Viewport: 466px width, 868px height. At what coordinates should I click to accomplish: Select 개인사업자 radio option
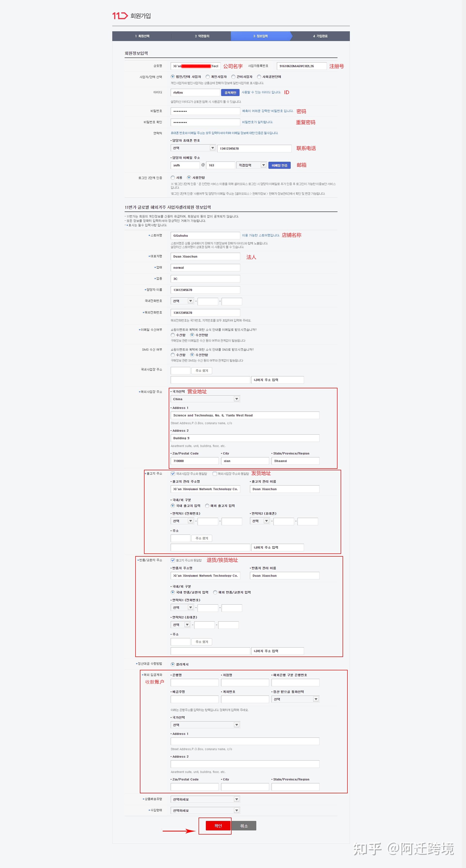click(208, 77)
